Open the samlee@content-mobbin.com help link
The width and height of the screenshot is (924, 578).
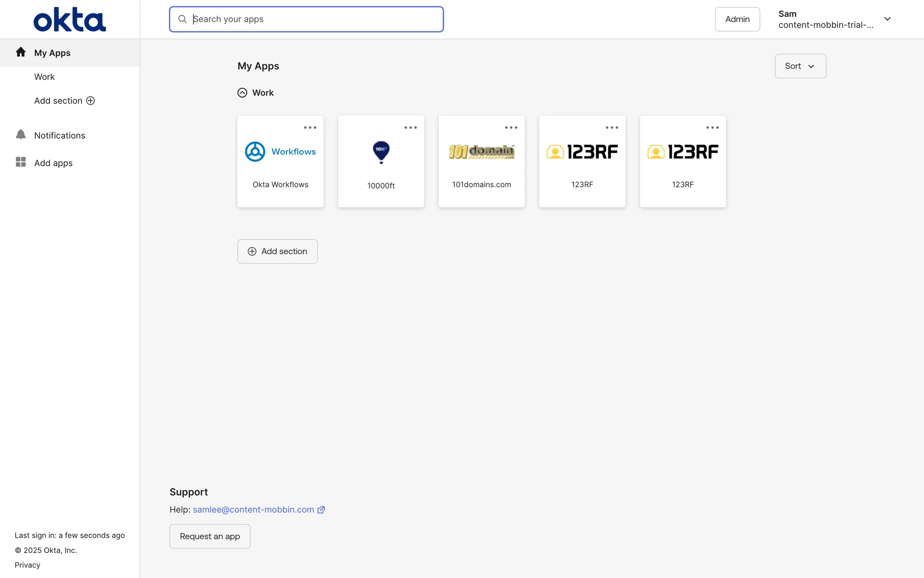[x=253, y=510]
